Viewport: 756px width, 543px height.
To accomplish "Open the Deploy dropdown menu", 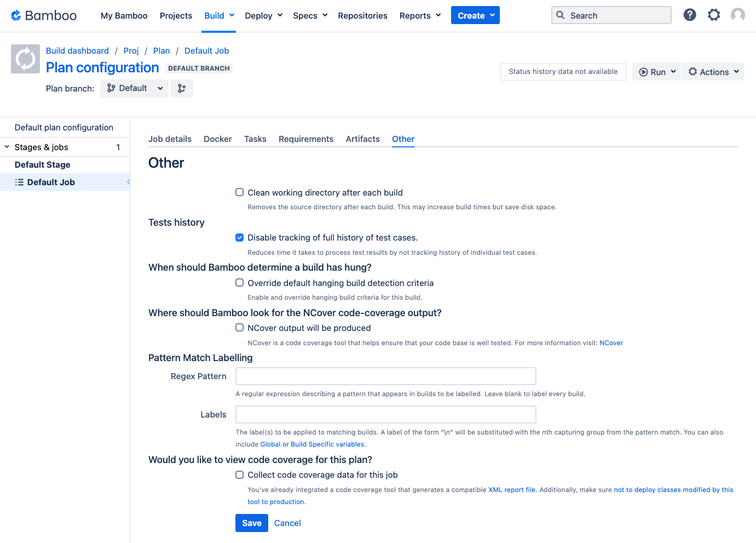I will click(264, 15).
